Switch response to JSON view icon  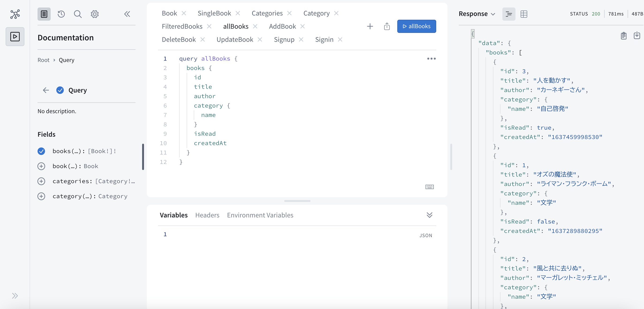click(509, 14)
